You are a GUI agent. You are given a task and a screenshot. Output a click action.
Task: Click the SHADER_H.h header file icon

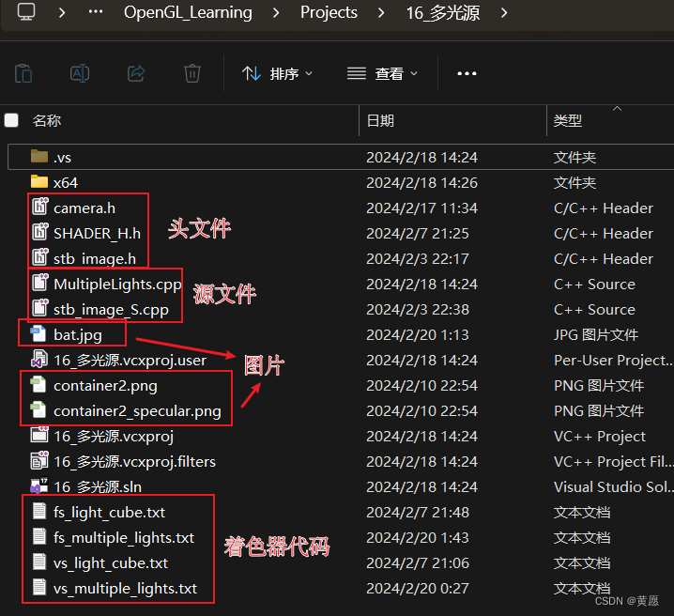tap(40, 232)
